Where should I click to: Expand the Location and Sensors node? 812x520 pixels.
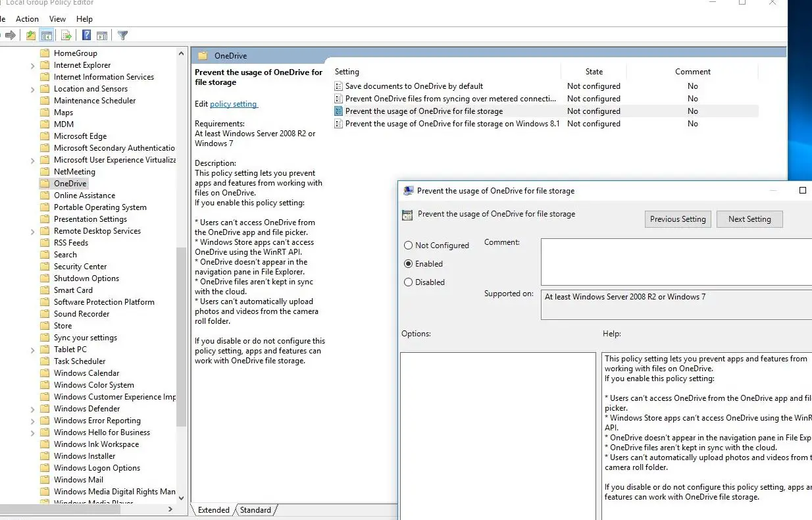(32, 89)
